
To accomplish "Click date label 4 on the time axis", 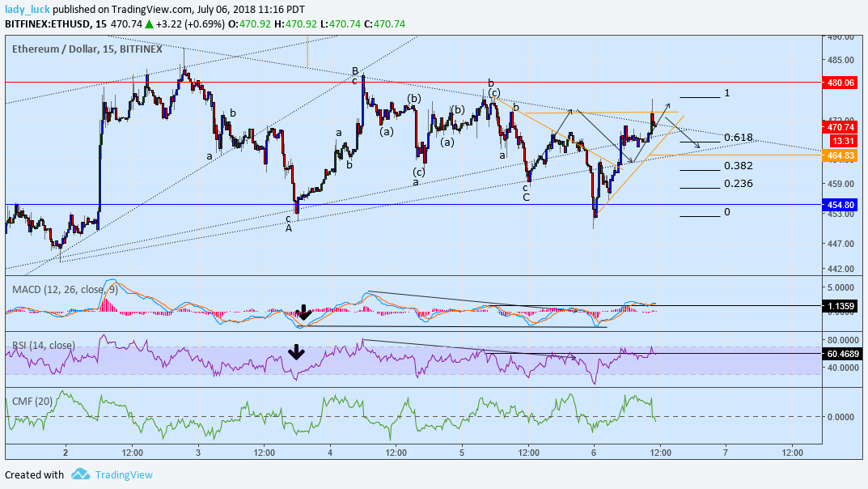I will pyautogui.click(x=331, y=453).
